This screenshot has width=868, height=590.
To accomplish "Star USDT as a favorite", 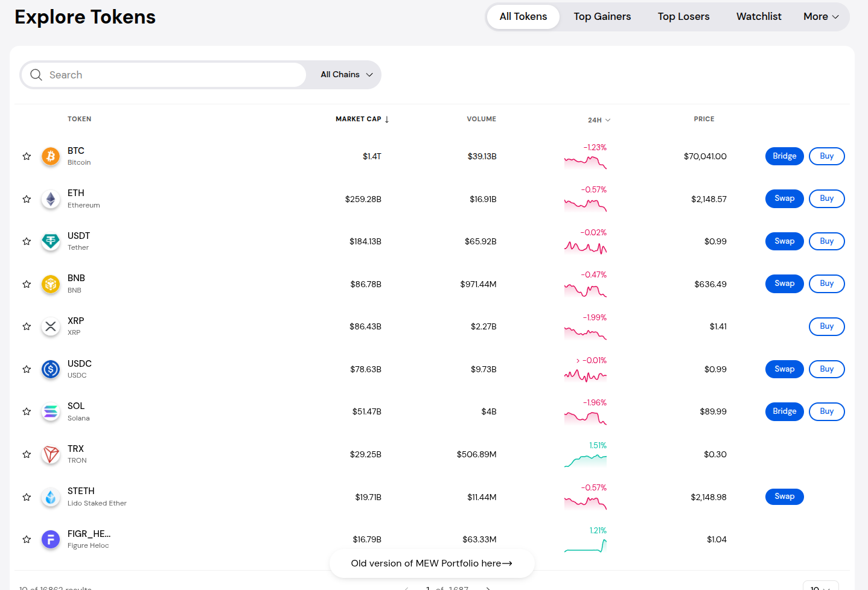I will click(27, 241).
